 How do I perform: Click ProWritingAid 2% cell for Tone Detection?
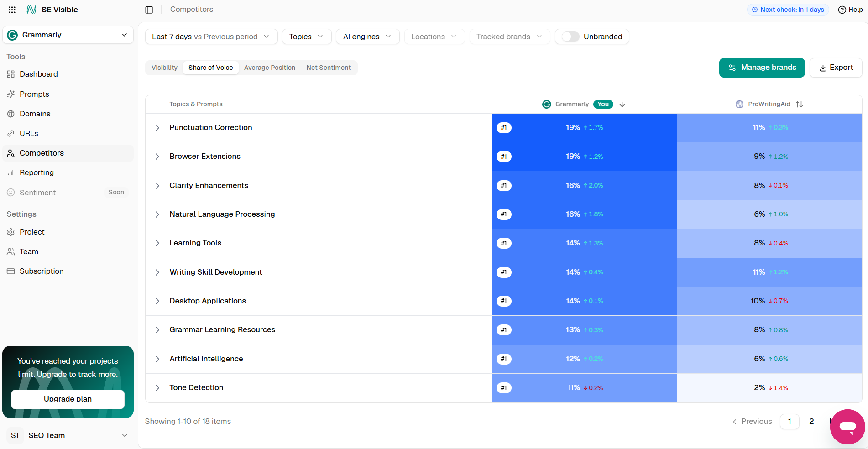(769, 388)
